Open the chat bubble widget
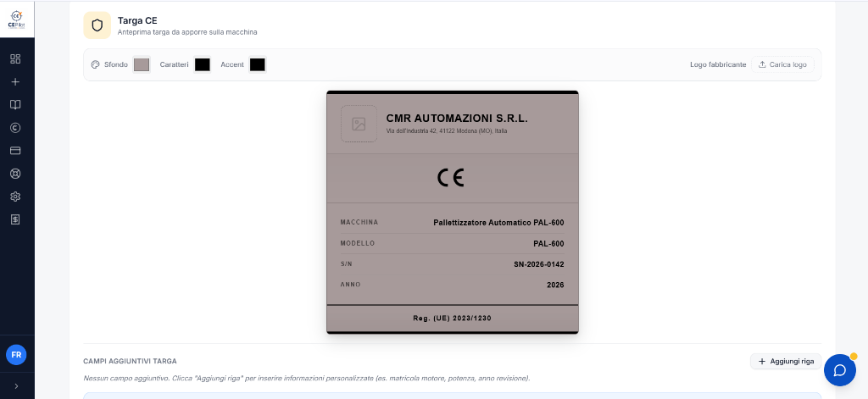This screenshot has width=868, height=399. click(x=840, y=370)
